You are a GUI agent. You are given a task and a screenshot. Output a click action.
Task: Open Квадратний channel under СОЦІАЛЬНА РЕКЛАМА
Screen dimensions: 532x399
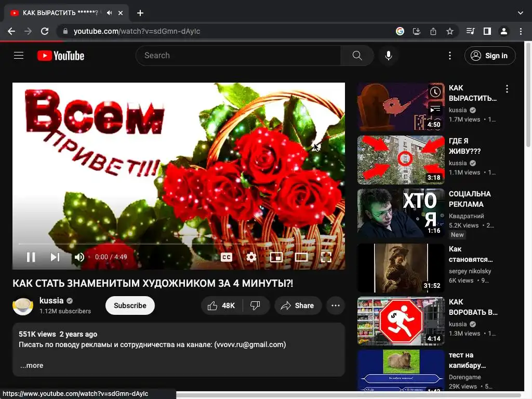coord(466,216)
